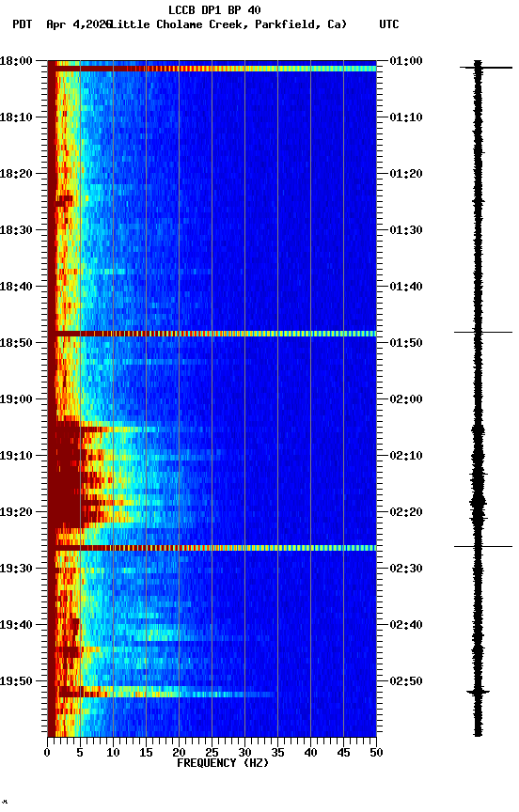Screen dimensions: 519x812
Task: Click the 25 Hz frequency tick label
Action: click(212, 753)
